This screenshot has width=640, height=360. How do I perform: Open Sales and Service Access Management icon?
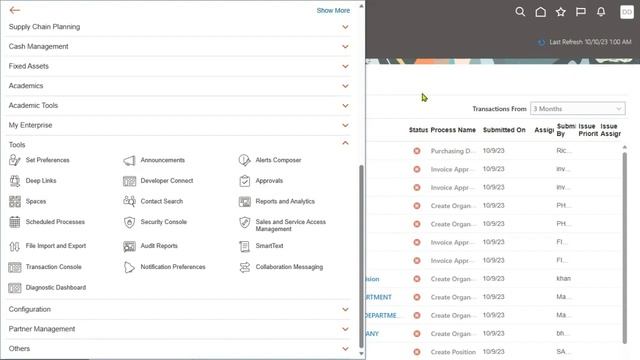point(244,222)
